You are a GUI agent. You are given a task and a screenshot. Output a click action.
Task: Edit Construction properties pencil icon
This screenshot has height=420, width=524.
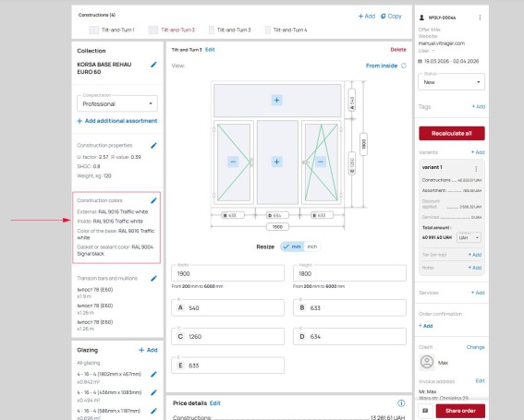[x=153, y=146]
